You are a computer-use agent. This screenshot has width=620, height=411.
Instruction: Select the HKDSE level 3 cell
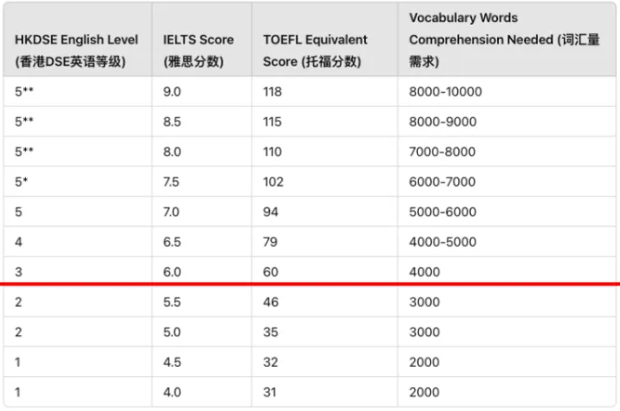18,271
